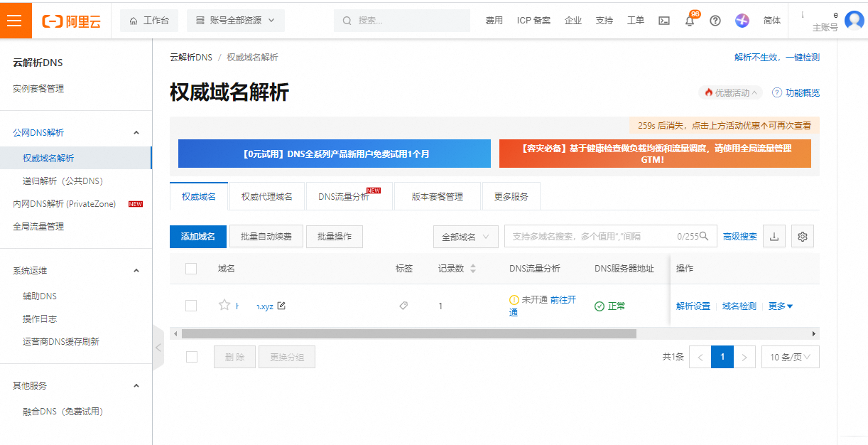The image size is (868, 445).
Task: Click the horizontal table scrollbar thumb
Action: 408,333
